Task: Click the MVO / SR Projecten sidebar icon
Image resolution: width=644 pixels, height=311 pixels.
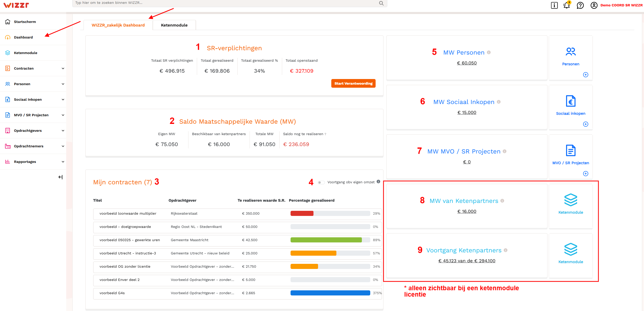Action: [x=8, y=115]
